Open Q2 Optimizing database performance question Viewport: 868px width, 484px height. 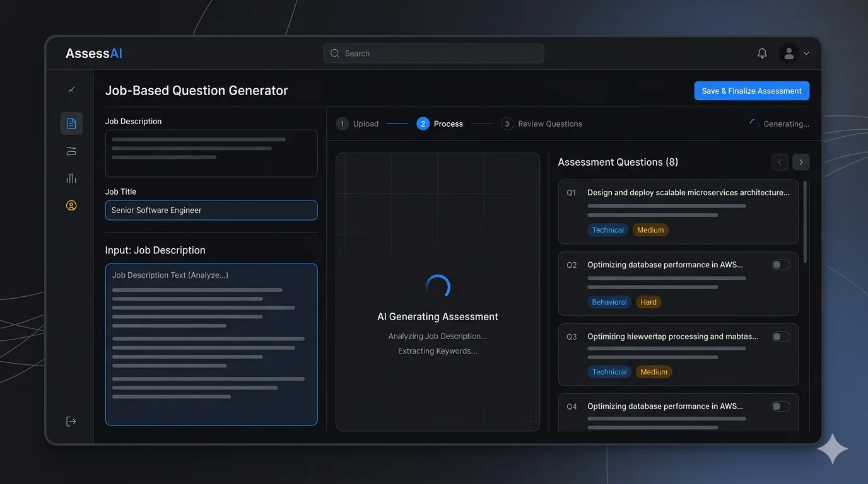(x=665, y=265)
